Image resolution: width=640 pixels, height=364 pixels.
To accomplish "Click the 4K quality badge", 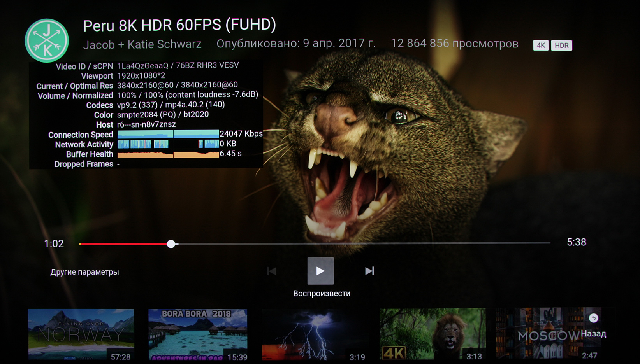I will (x=541, y=45).
